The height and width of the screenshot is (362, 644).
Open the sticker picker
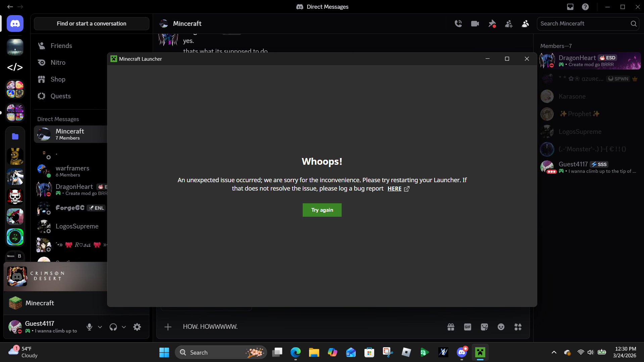484,327
